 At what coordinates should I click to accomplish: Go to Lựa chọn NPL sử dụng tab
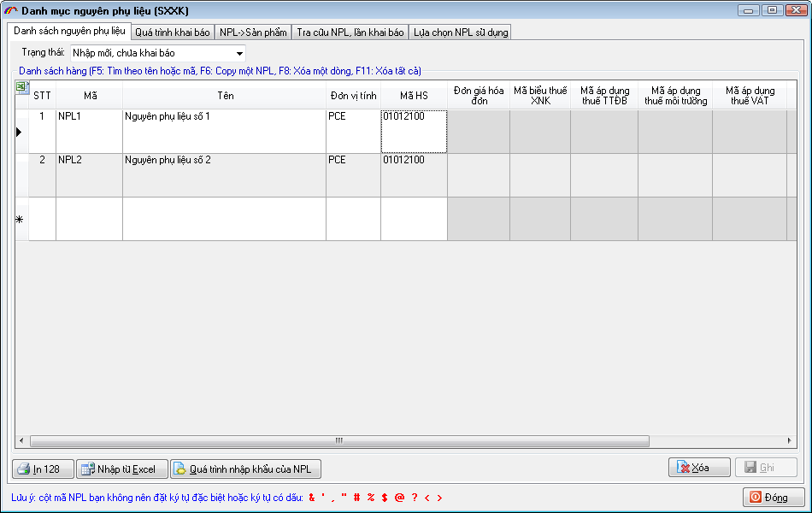(x=460, y=32)
